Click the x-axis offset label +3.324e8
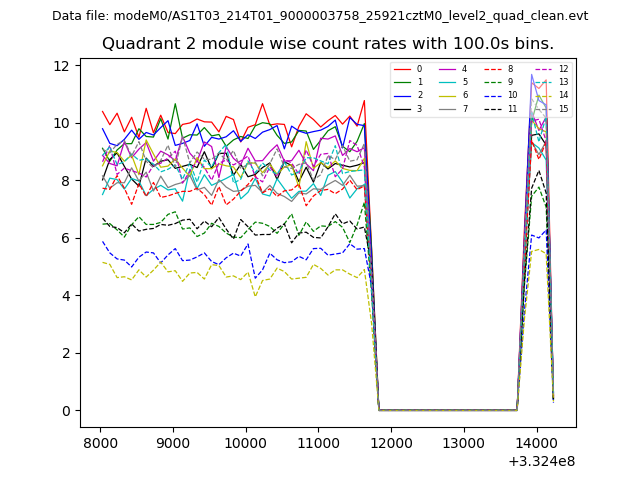This screenshot has height=480, width=640. [x=543, y=461]
